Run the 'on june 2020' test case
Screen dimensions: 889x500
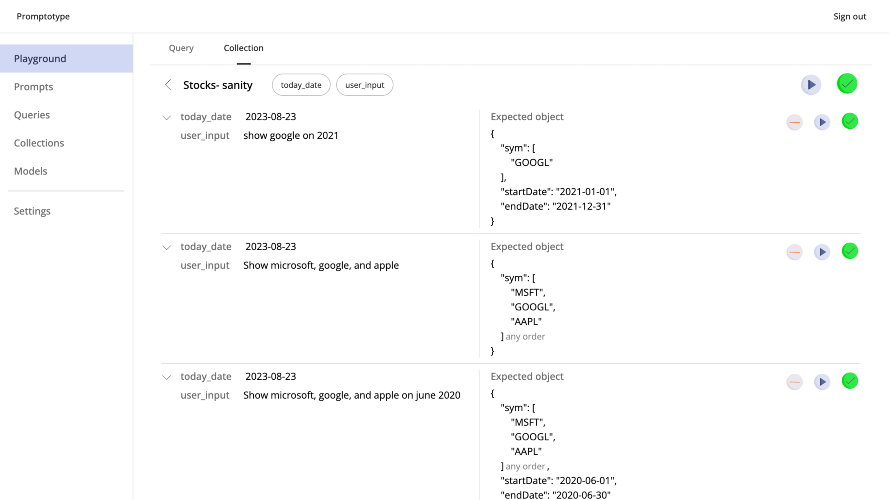(822, 382)
